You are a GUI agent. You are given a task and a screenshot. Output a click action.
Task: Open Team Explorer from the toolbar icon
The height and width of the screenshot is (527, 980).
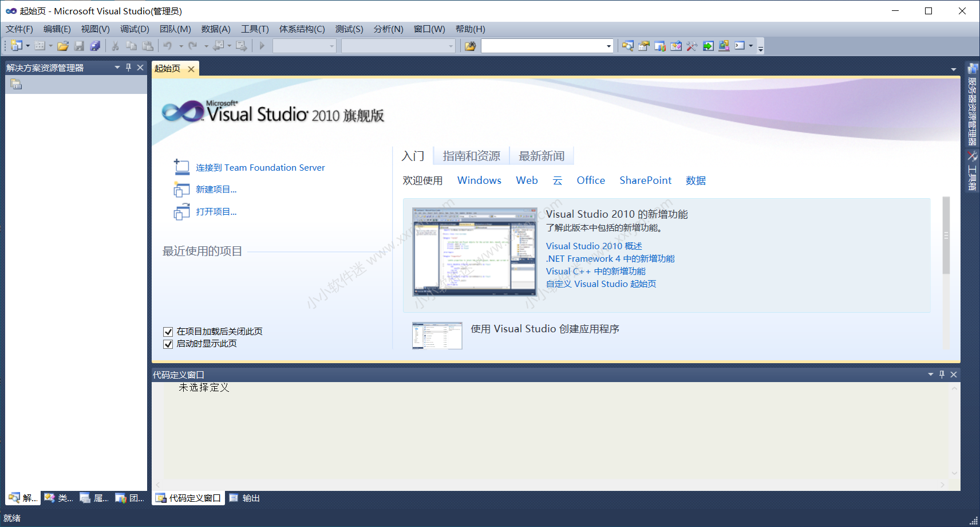point(660,46)
